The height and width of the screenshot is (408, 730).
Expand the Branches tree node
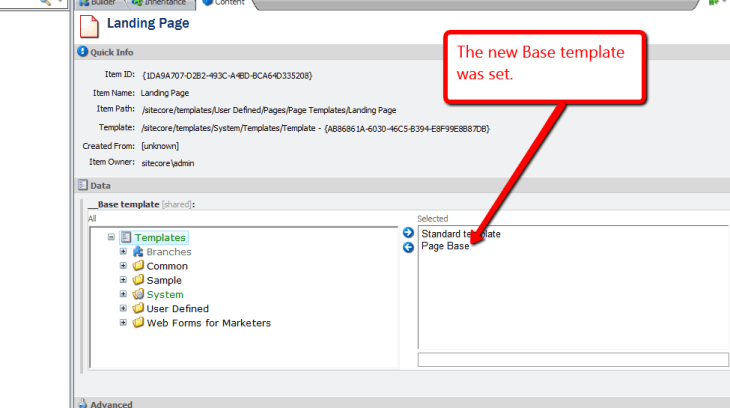coord(123,252)
